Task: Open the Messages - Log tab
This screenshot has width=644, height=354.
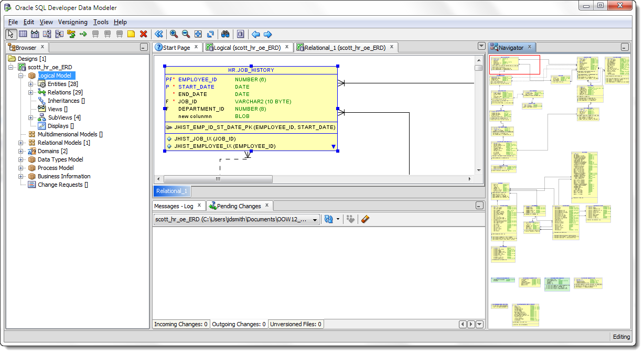Action: pyautogui.click(x=174, y=206)
